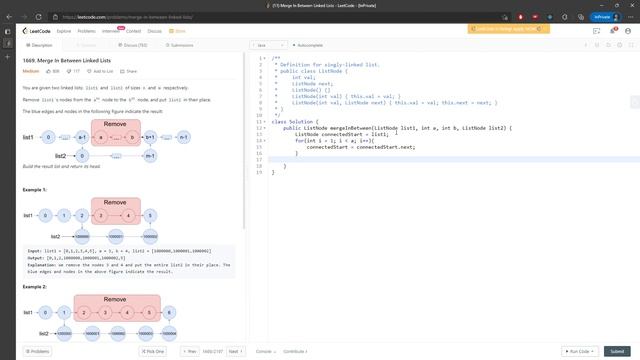Open the user account avatar icon
640x360 pixels.
[628, 31]
